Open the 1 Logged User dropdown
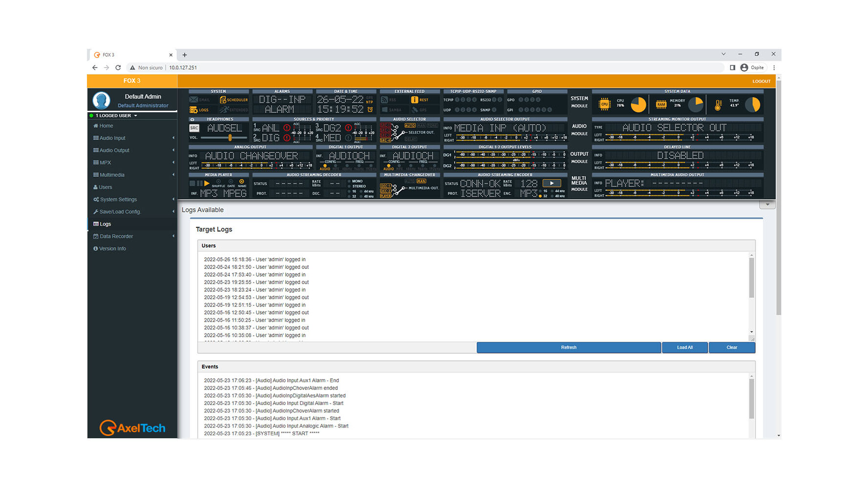Screen dimensions: 868x488 click(116, 116)
